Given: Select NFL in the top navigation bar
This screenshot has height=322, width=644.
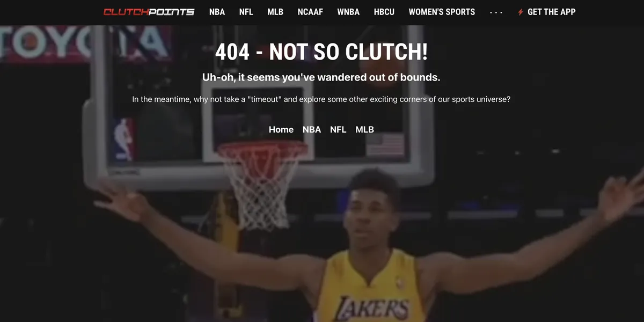Looking at the screenshot, I should tap(246, 12).
